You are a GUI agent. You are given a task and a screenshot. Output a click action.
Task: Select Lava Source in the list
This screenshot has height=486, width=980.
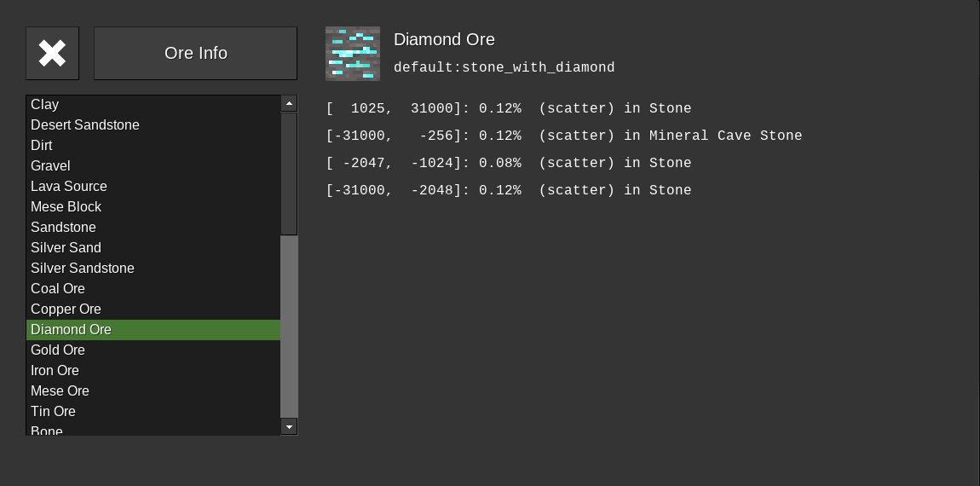point(68,187)
